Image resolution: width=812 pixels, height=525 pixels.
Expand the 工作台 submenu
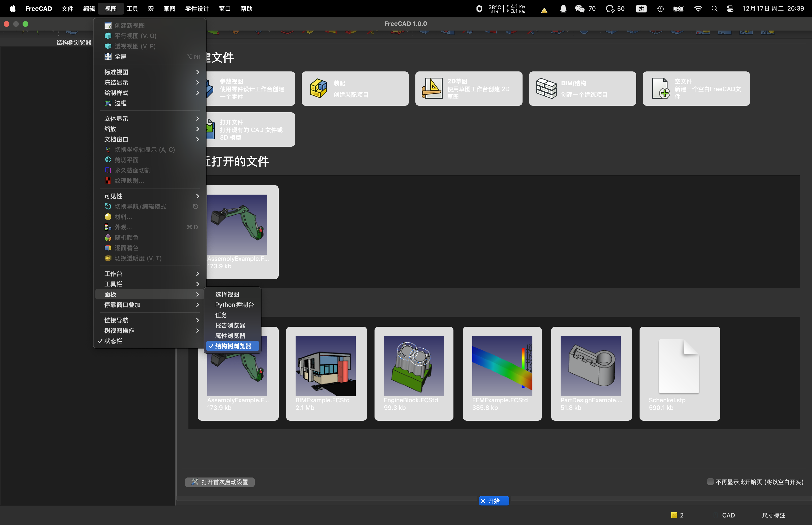149,274
